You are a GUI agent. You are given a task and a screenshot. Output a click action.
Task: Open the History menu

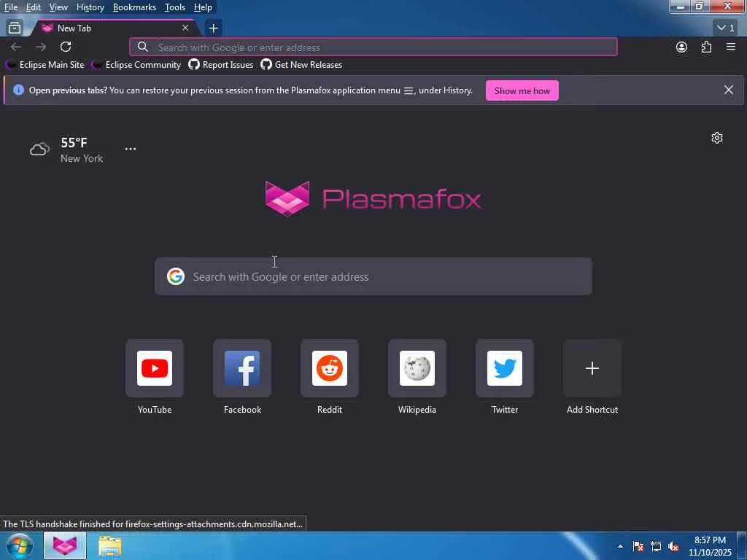pos(90,7)
